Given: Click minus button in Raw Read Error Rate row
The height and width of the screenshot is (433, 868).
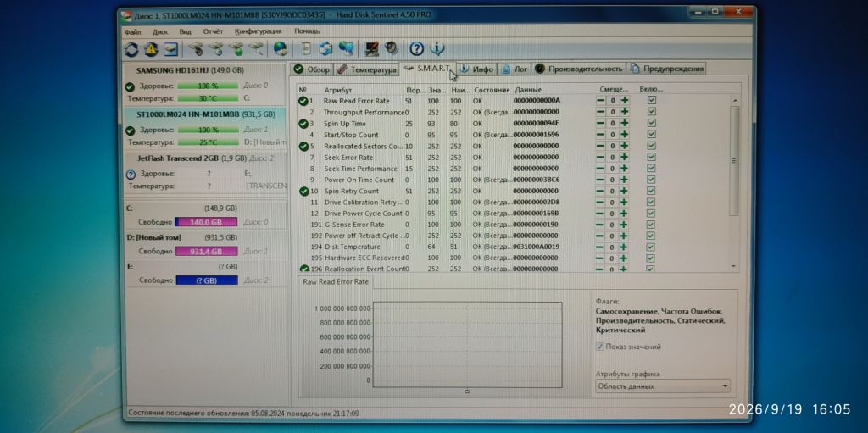Looking at the screenshot, I should (601, 101).
